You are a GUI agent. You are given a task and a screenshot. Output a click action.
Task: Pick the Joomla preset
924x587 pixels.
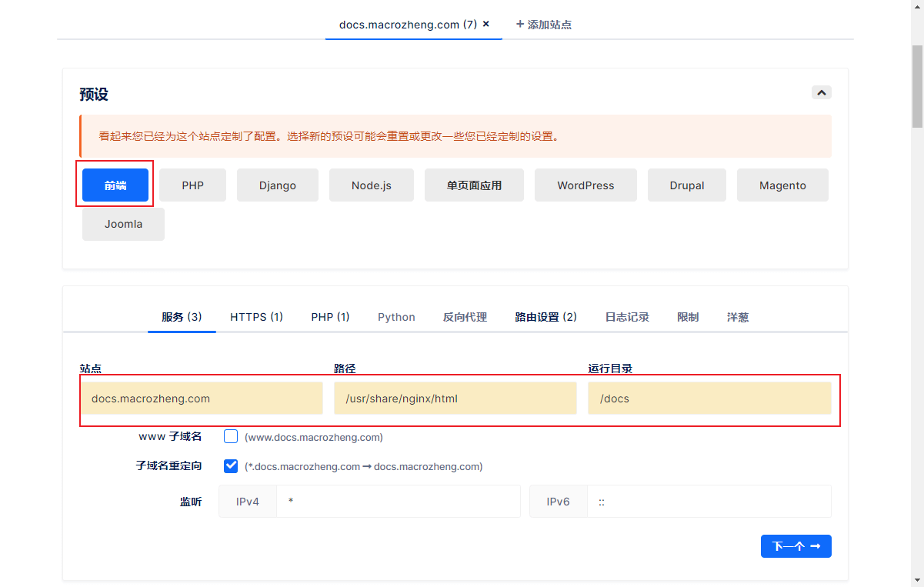[123, 225]
